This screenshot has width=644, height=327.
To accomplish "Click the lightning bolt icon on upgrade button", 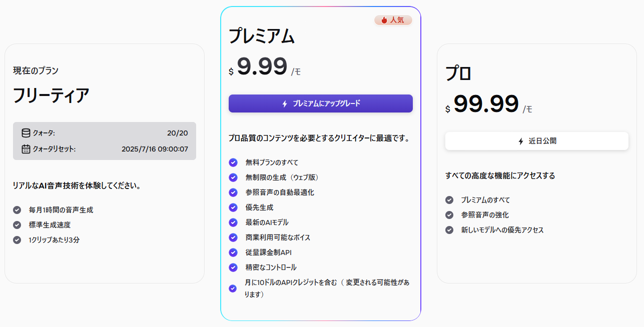I will (285, 103).
